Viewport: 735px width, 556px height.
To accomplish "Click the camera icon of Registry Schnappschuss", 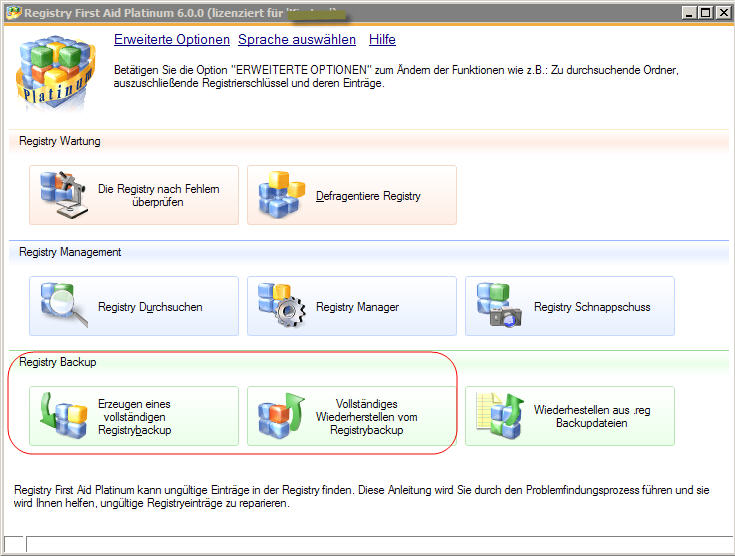I will pos(499,305).
